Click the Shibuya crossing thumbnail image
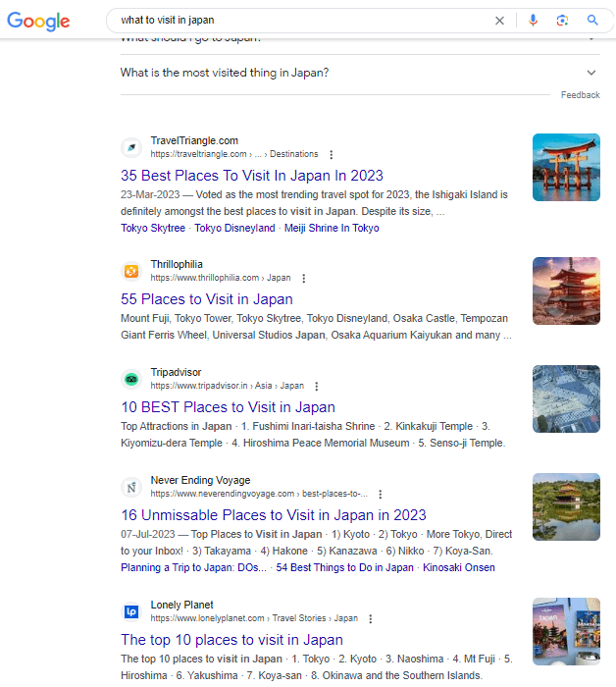This screenshot has width=616, height=687. point(566,398)
